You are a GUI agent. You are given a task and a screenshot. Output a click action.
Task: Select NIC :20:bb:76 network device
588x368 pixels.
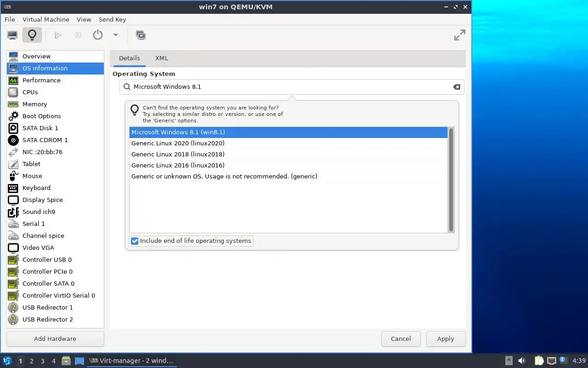coord(55,152)
